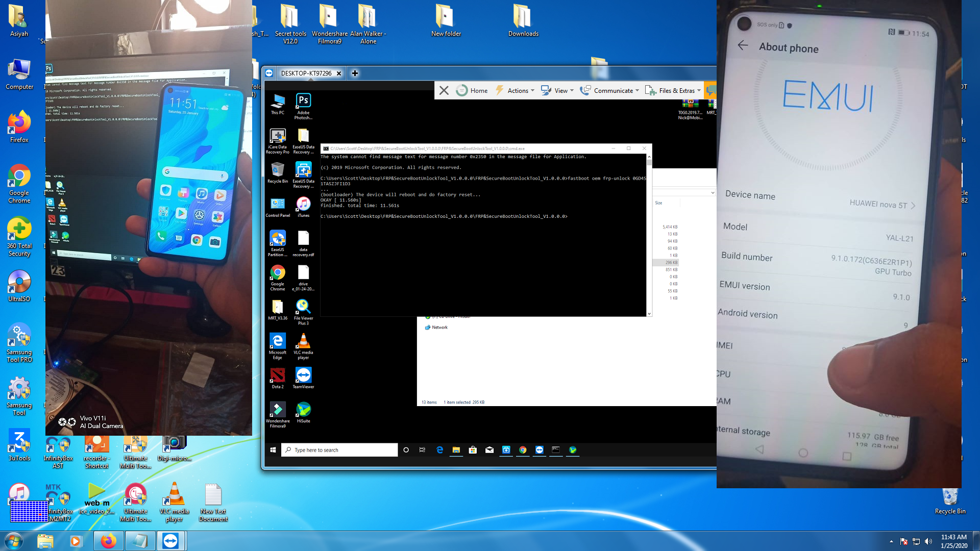Open Samsung Tool PRO desktop shortcut
The width and height of the screenshot is (980, 551).
[x=19, y=342]
